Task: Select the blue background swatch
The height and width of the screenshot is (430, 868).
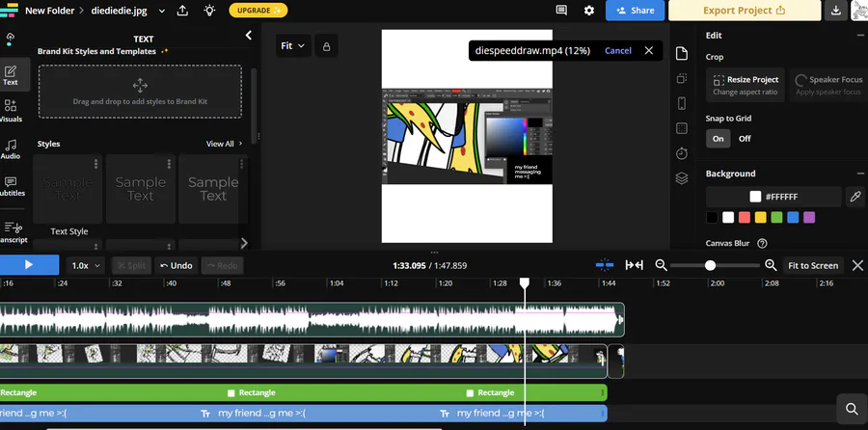Action: (793, 218)
